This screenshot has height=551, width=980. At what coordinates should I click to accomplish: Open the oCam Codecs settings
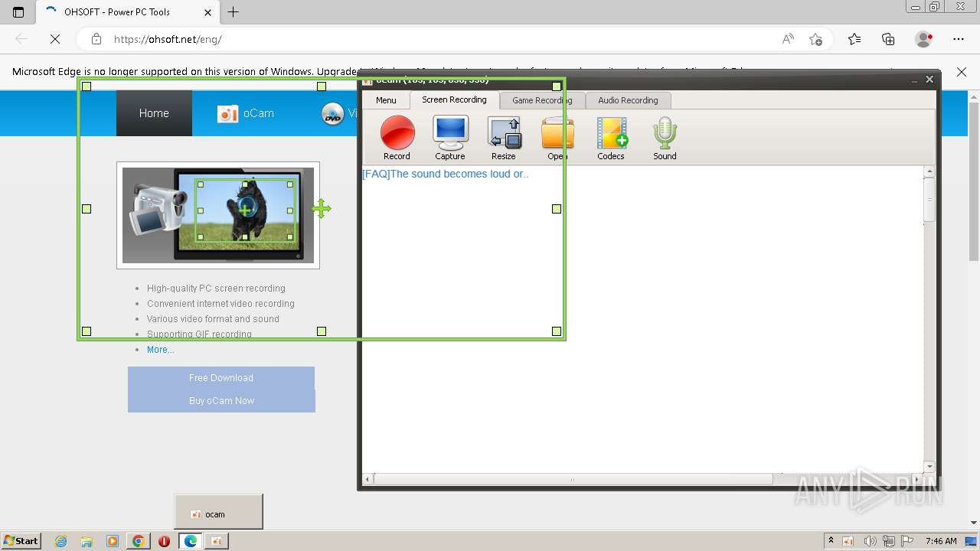tap(611, 138)
